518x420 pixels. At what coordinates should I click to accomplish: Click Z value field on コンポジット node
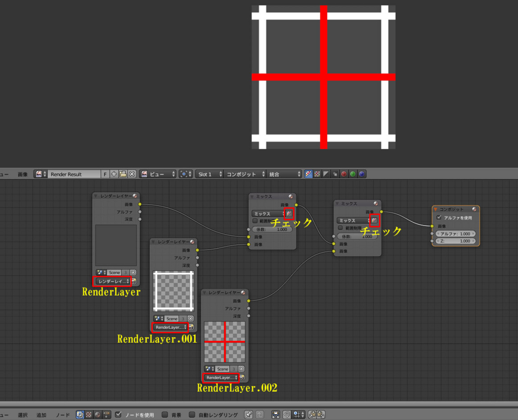coord(456,241)
